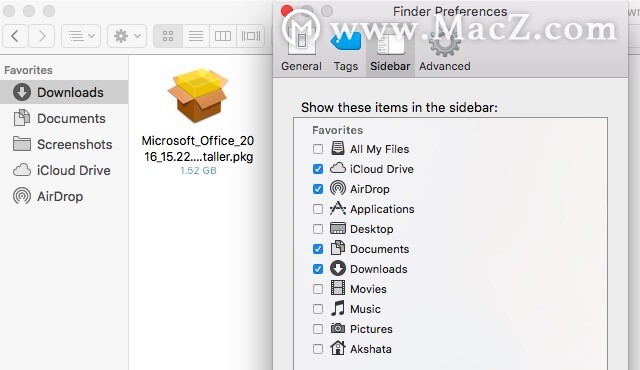Select Downloads in Finder sidebar
This screenshot has height=370, width=640.
[x=64, y=92]
